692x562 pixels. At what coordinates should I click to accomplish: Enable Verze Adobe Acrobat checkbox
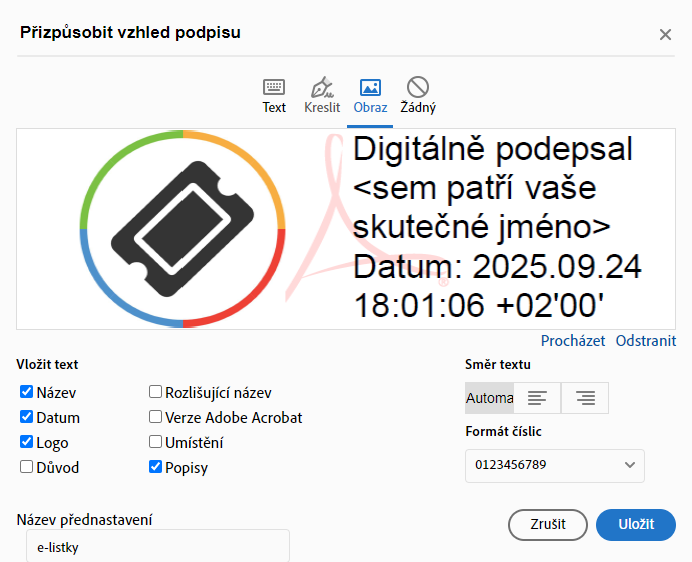(x=156, y=417)
